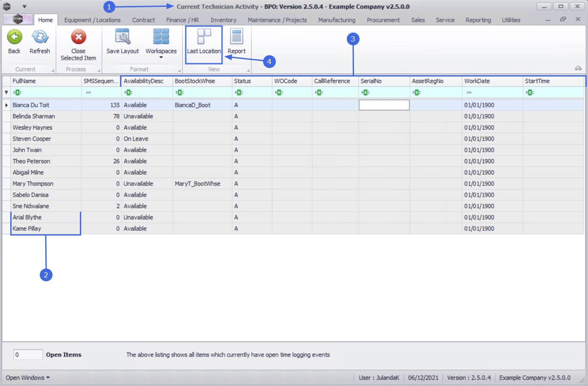
Task: Sort by the WorkDate column header
Action: click(493, 81)
